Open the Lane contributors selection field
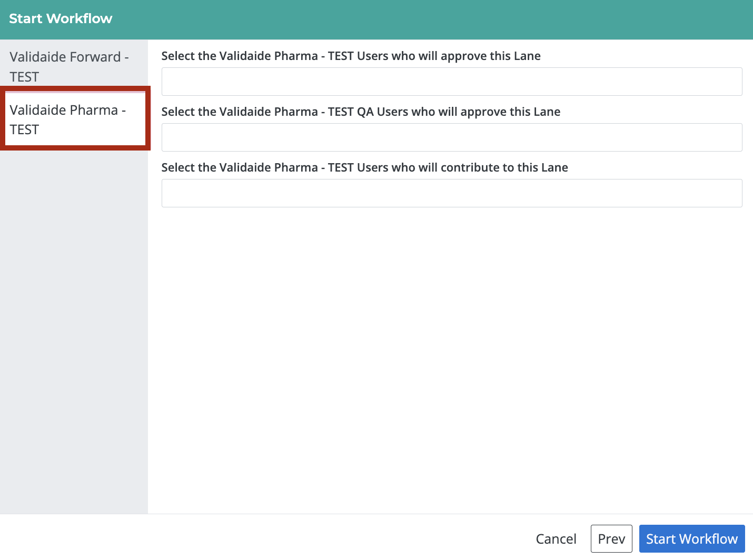 click(452, 193)
